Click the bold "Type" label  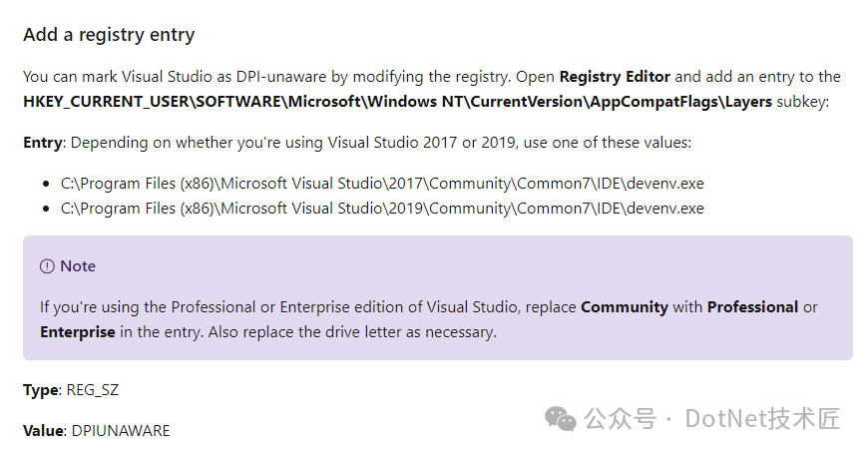point(41,389)
